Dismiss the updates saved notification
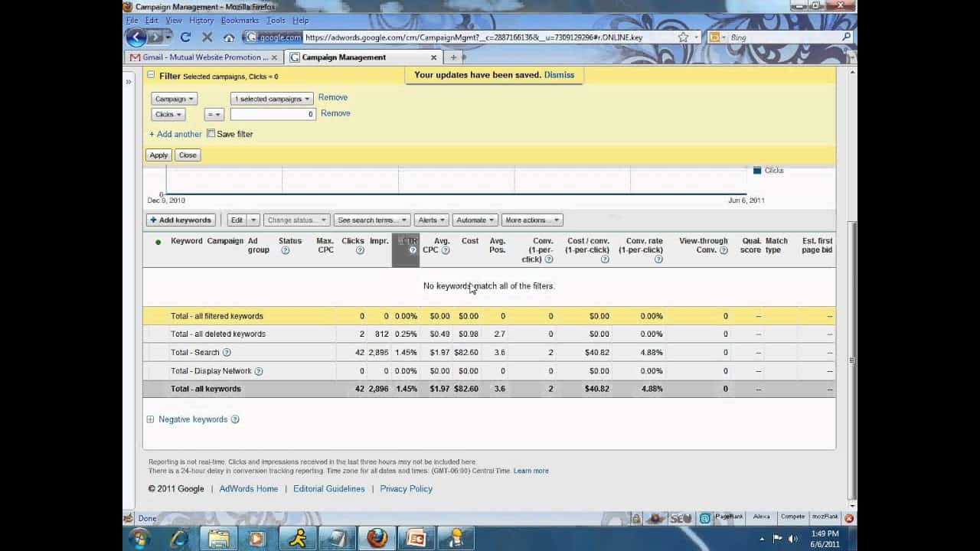Image resolution: width=980 pixels, height=551 pixels. (559, 75)
